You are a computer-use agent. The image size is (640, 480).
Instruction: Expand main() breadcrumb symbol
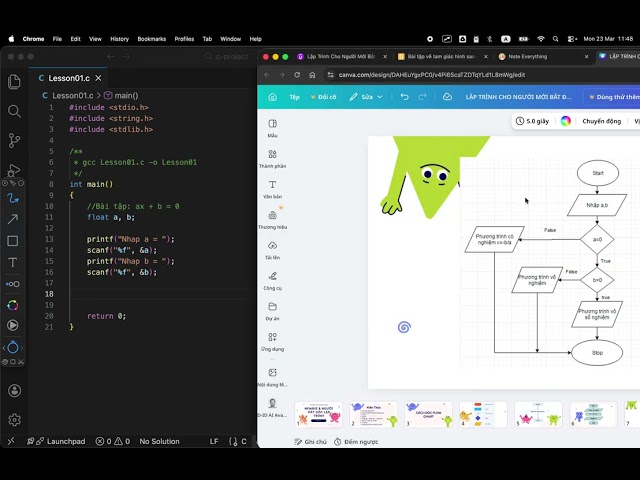121,96
